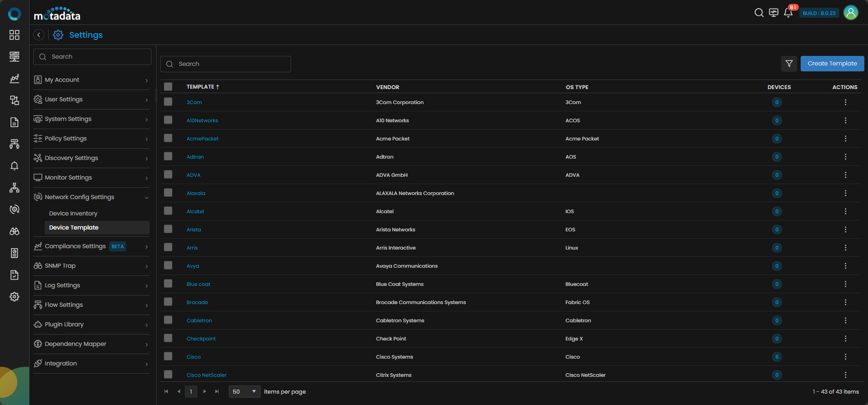Expand the Compliance Settings chevron
868x405 pixels.
146,247
